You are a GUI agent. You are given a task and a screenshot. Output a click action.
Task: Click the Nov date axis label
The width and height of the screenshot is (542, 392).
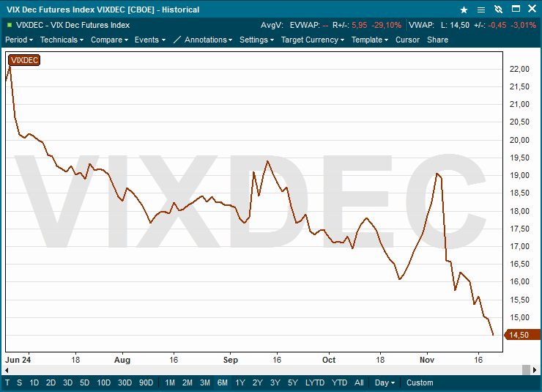[x=427, y=360]
